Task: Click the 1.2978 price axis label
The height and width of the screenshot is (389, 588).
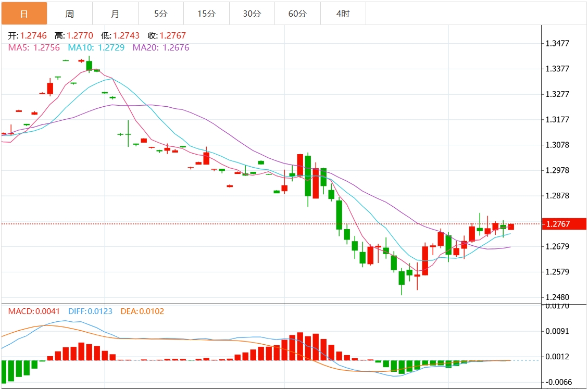Action: coord(557,170)
